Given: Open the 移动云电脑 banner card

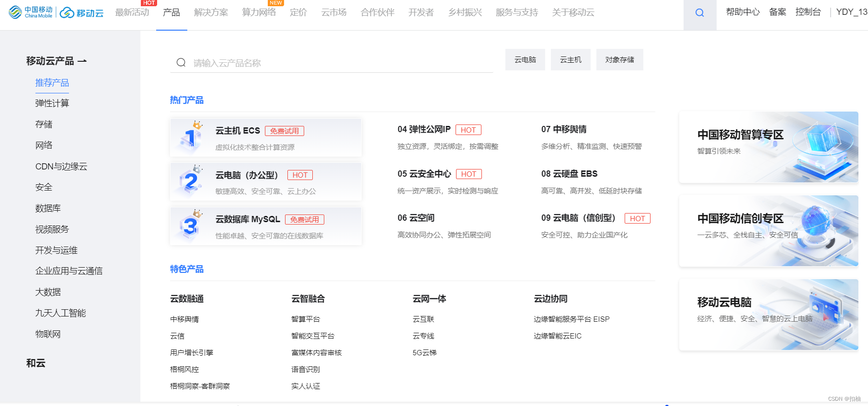Looking at the screenshot, I should [x=768, y=315].
